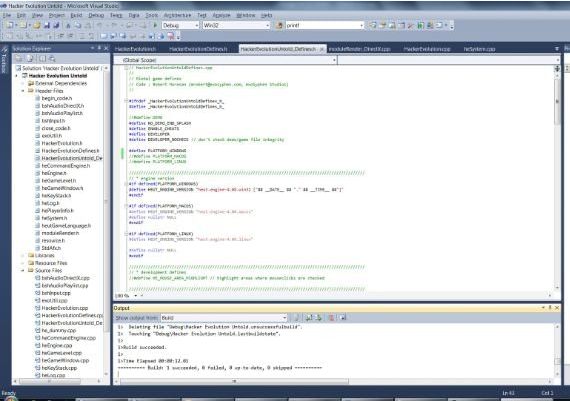Image resolution: width=570 pixels, height=401 pixels.
Task: Open the Toolbox side panel
Action: [4, 59]
